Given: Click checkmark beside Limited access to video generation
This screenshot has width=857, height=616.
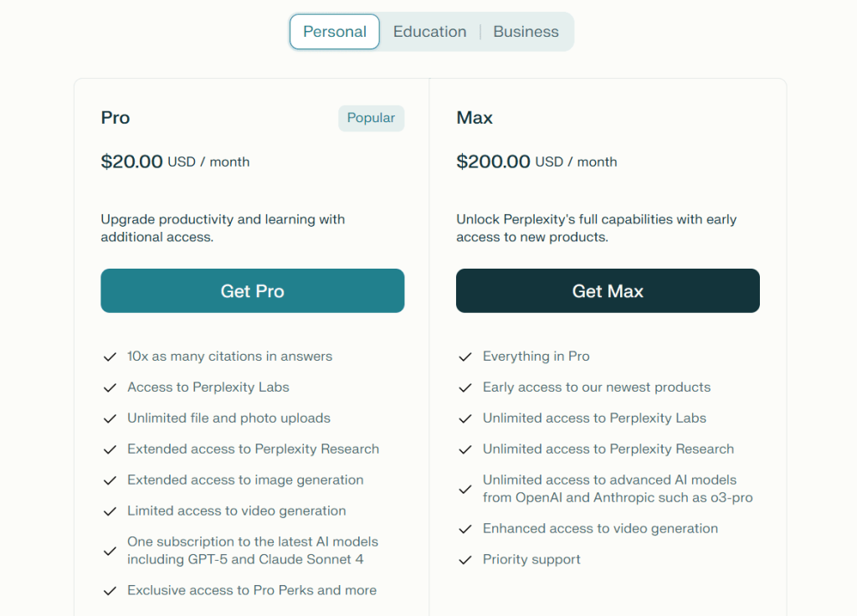Looking at the screenshot, I should tap(110, 511).
